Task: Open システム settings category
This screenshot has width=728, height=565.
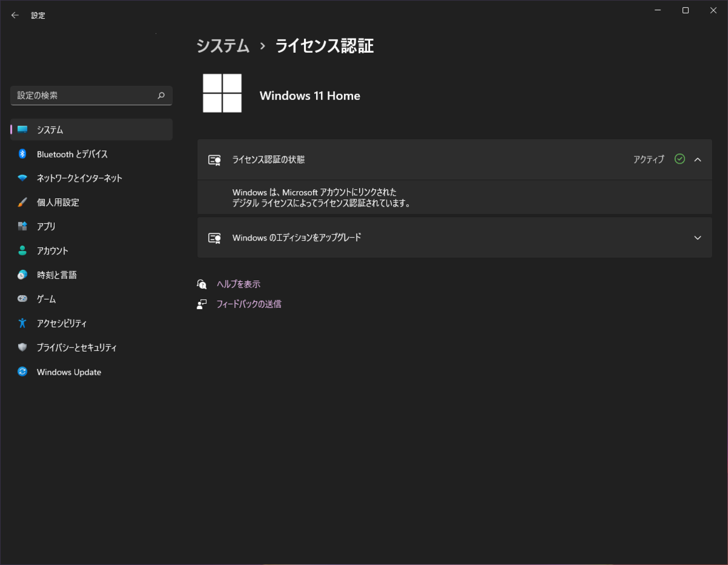Action: (x=92, y=130)
